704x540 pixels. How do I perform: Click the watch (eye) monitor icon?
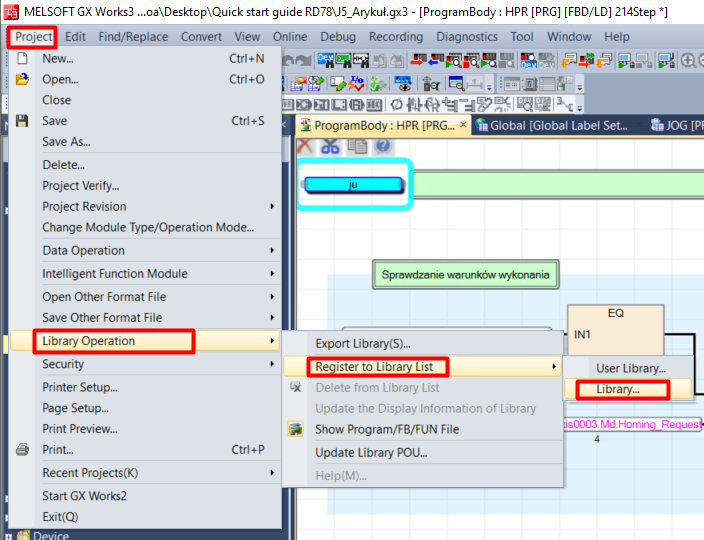[402, 83]
